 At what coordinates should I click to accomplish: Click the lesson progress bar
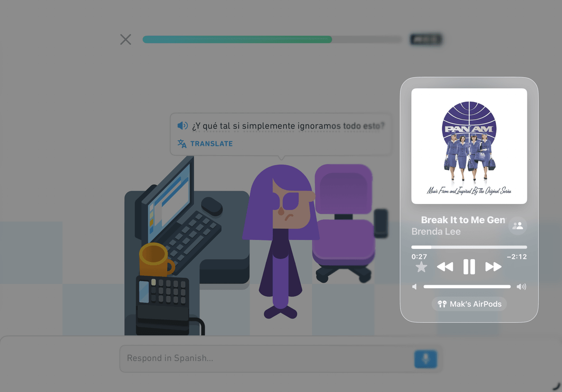pyautogui.click(x=272, y=39)
